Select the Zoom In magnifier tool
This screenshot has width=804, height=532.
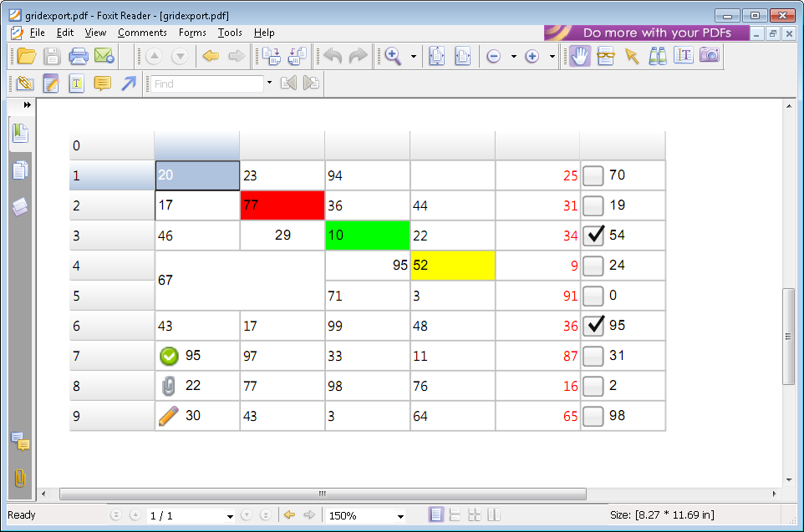(393, 56)
